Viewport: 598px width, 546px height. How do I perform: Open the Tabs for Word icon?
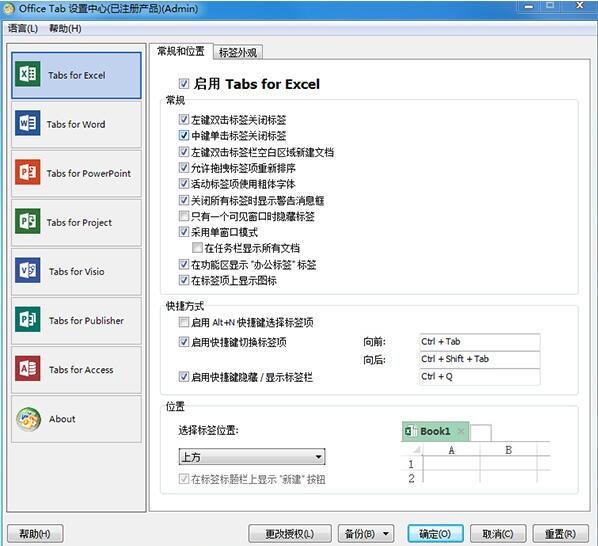tap(28, 123)
